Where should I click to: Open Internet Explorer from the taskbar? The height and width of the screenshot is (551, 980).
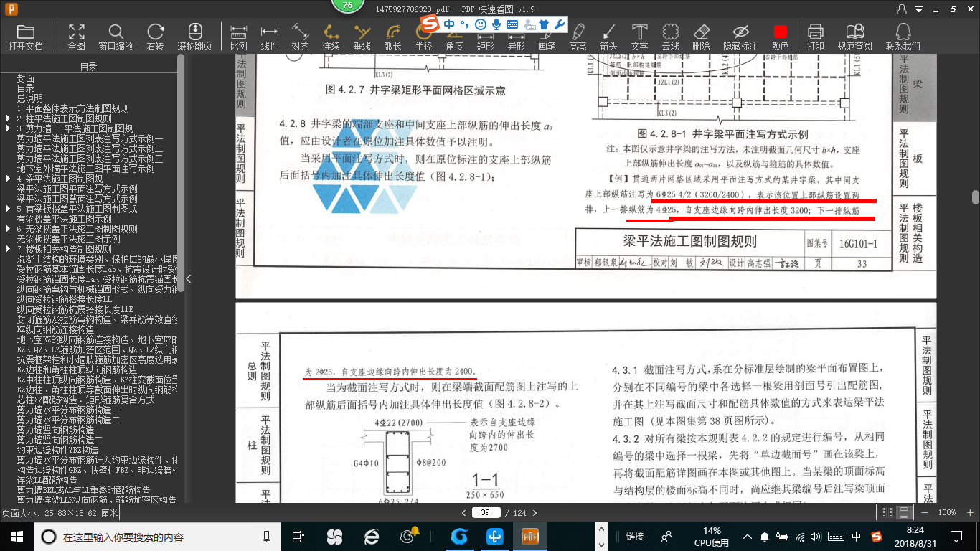click(x=371, y=536)
